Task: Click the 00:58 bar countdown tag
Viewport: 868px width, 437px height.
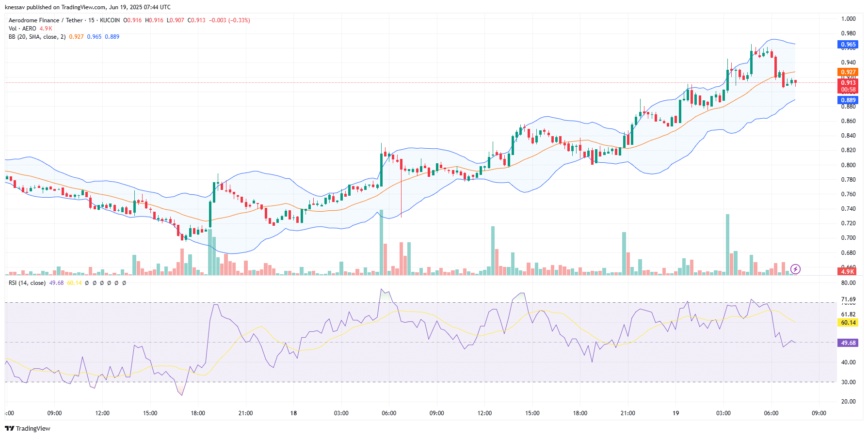Action: (x=848, y=90)
